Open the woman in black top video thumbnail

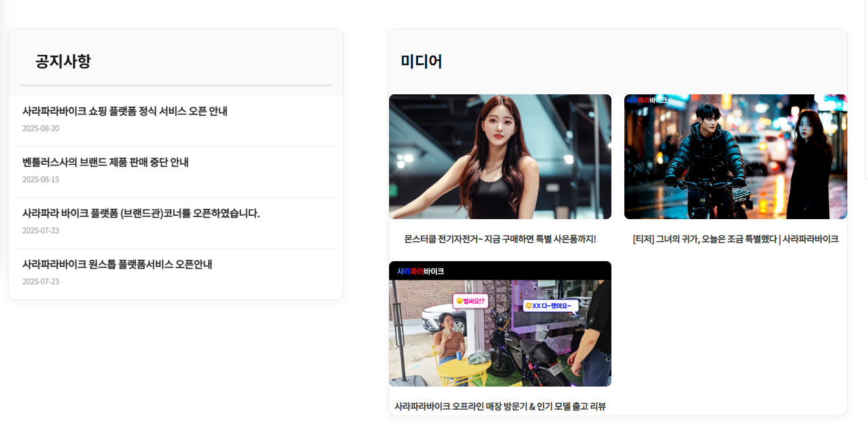pos(500,156)
